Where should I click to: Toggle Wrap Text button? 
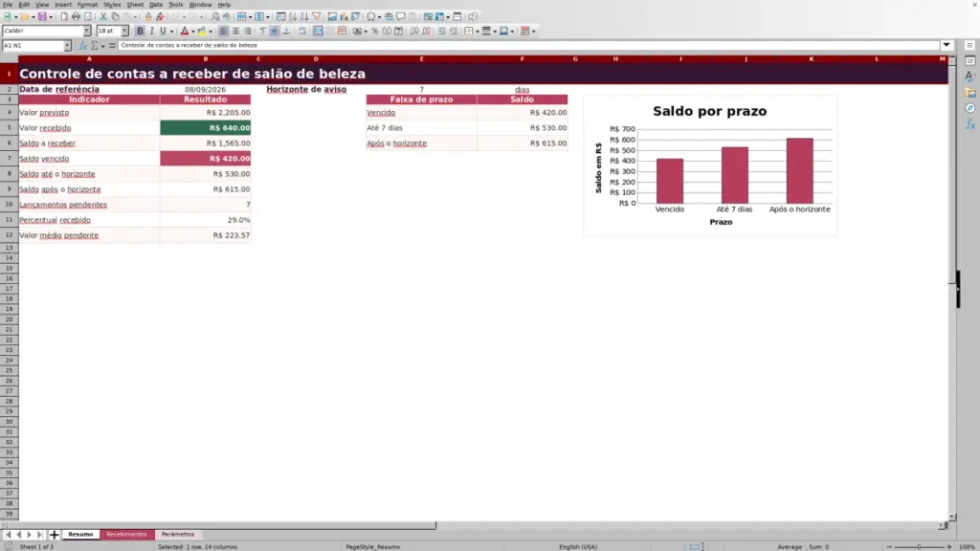click(302, 31)
